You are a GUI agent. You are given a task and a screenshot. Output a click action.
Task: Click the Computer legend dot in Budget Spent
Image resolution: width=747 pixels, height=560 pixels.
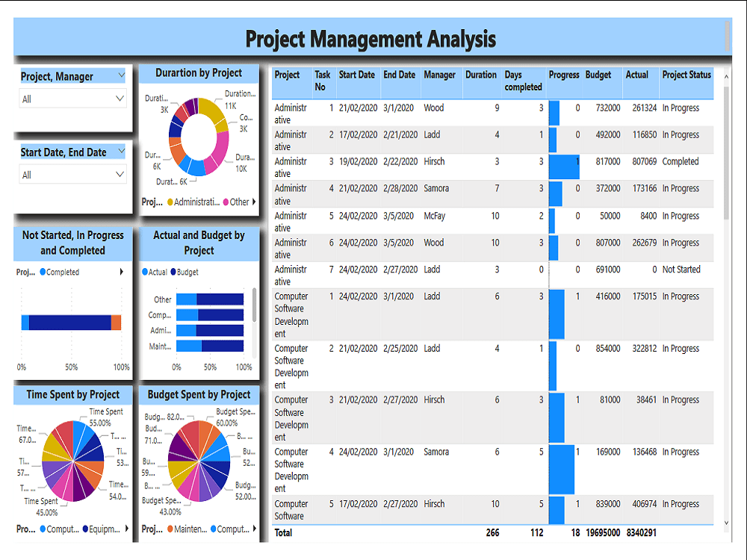pos(213,529)
